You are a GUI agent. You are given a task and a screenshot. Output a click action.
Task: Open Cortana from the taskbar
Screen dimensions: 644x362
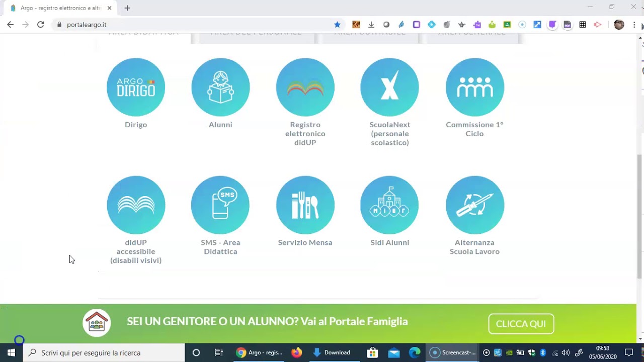(x=196, y=353)
